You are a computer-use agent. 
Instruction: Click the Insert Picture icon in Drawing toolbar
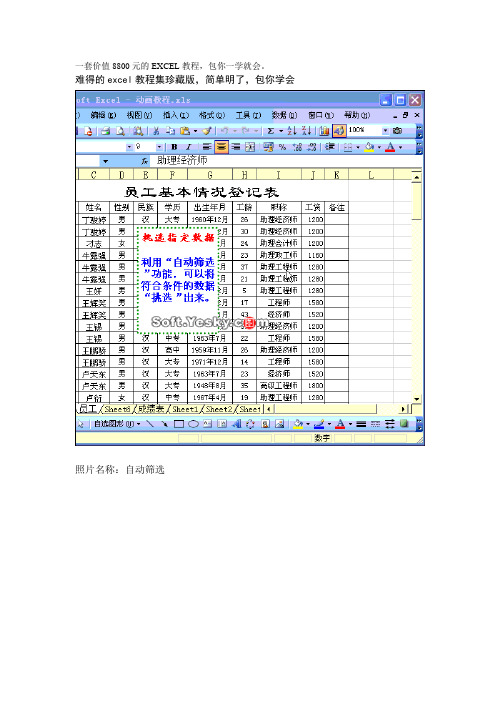[280, 424]
